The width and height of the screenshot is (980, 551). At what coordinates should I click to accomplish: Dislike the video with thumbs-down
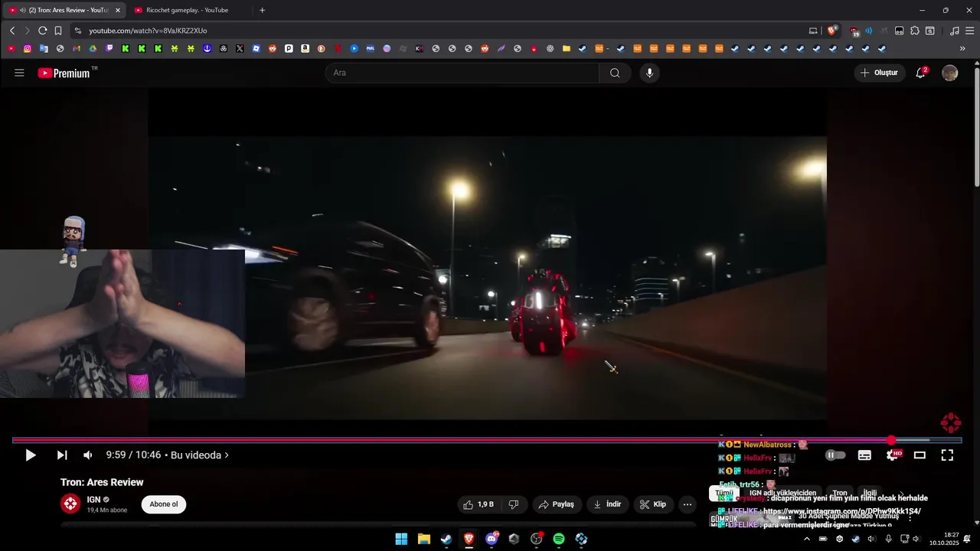(514, 504)
